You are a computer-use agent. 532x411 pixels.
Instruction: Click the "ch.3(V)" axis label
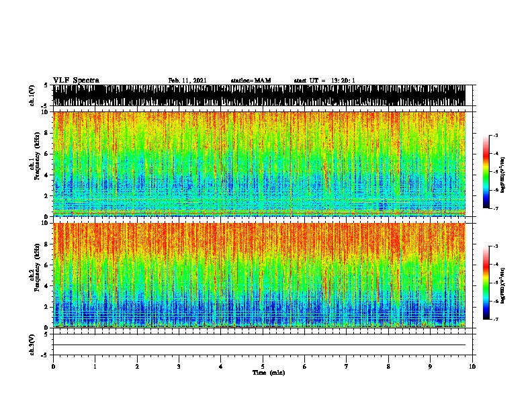tap(32, 345)
